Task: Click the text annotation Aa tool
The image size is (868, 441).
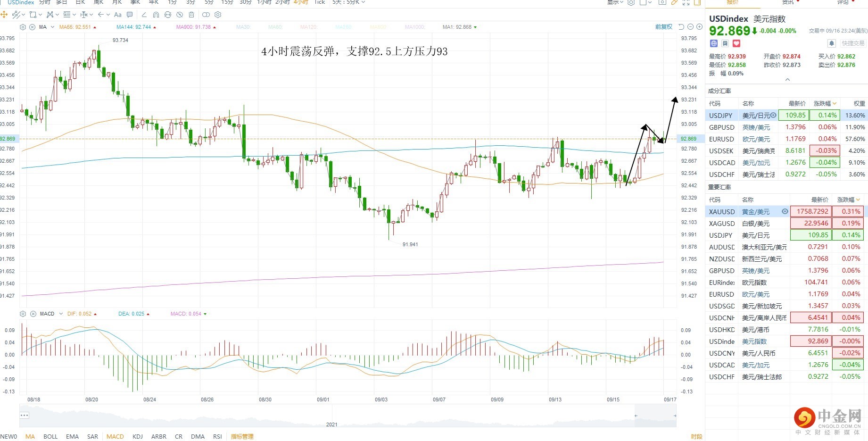Action: (118, 15)
